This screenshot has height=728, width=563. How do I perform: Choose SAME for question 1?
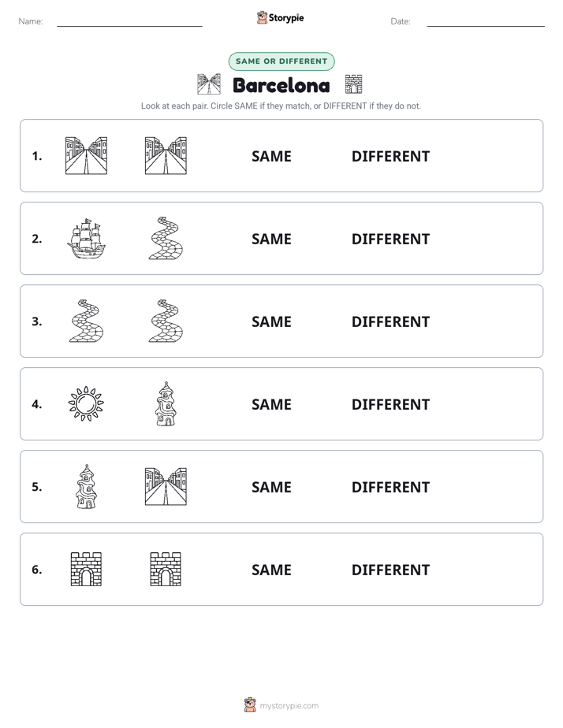pos(271,157)
